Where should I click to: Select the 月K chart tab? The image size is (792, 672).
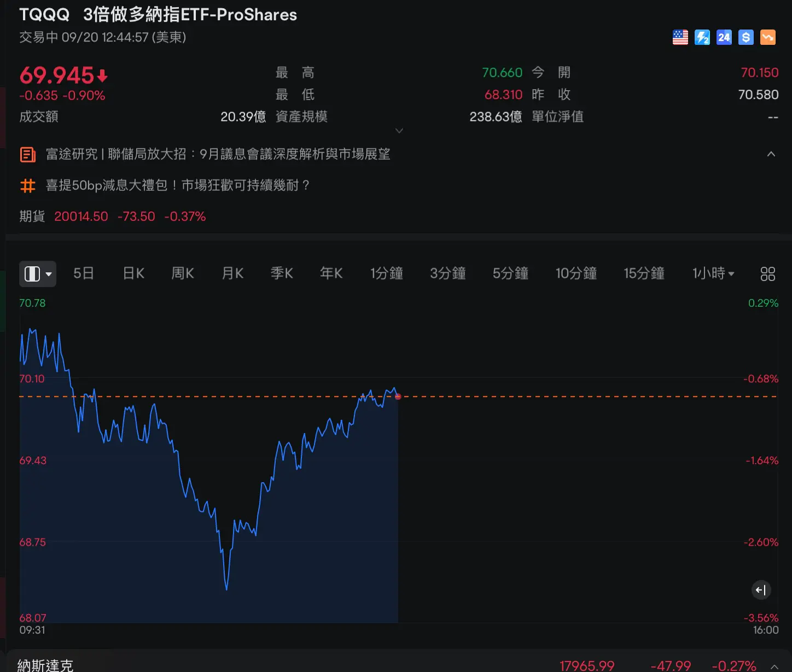point(232,273)
